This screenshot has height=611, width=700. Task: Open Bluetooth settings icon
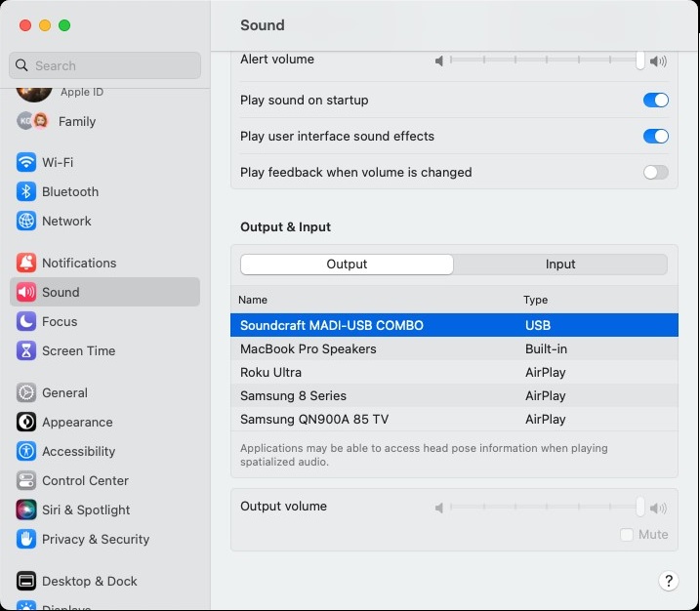26,191
